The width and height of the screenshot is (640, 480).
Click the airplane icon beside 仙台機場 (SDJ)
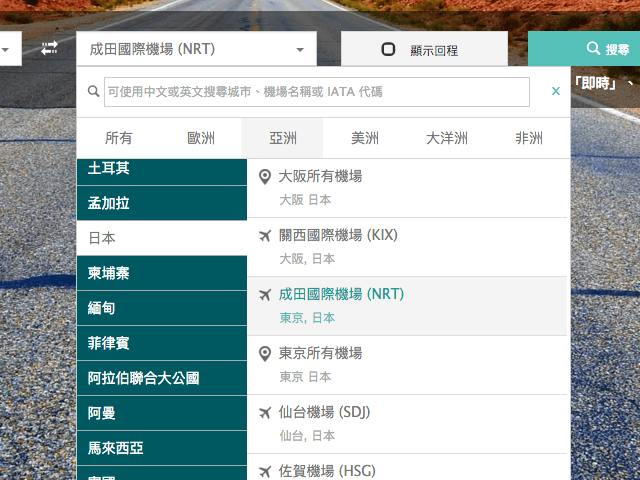pyautogui.click(x=265, y=413)
